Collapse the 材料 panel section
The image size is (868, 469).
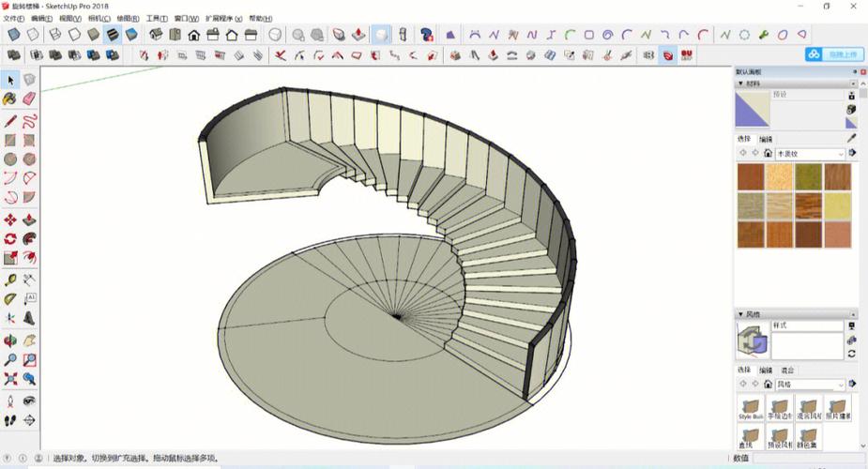pyautogui.click(x=739, y=83)
